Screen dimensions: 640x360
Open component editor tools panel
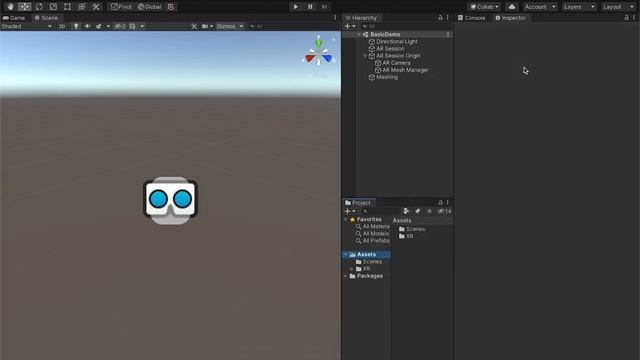coord(194,26)
